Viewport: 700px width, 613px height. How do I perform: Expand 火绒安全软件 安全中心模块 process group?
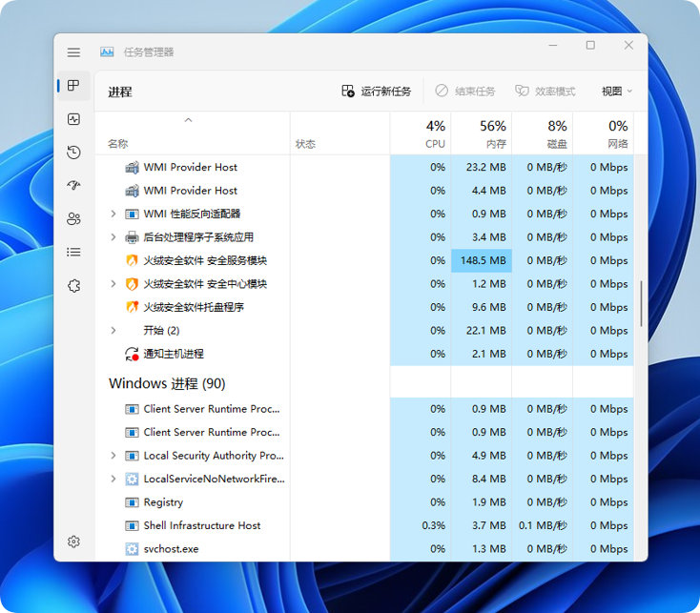[x=113, y=284]
